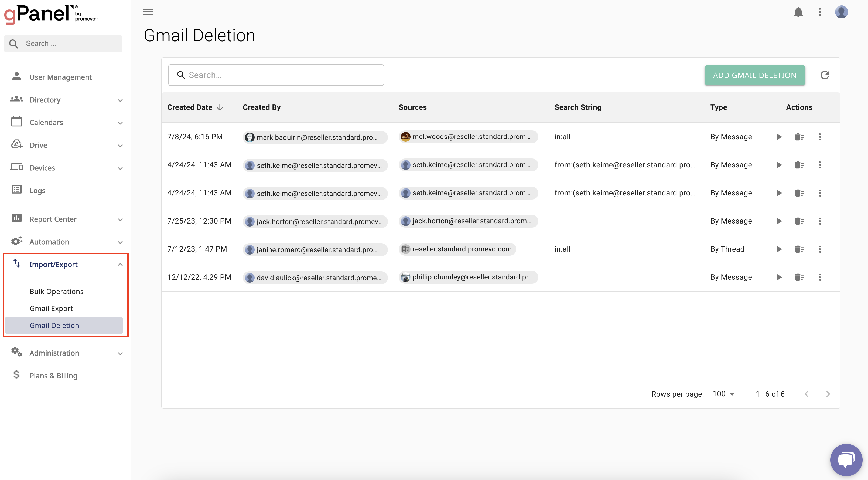Open more options for 7/25/23 row
Viewport: 868px width, 480px height.
[820, 221]
